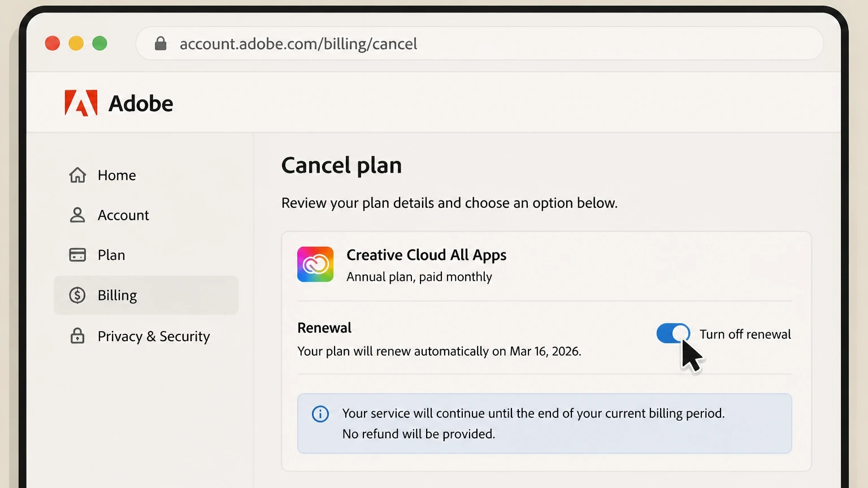Image resolution: width=868 pixels, height=488 pixels.
Task: Click 'No refund will be provided.' text
Action: 419,434
